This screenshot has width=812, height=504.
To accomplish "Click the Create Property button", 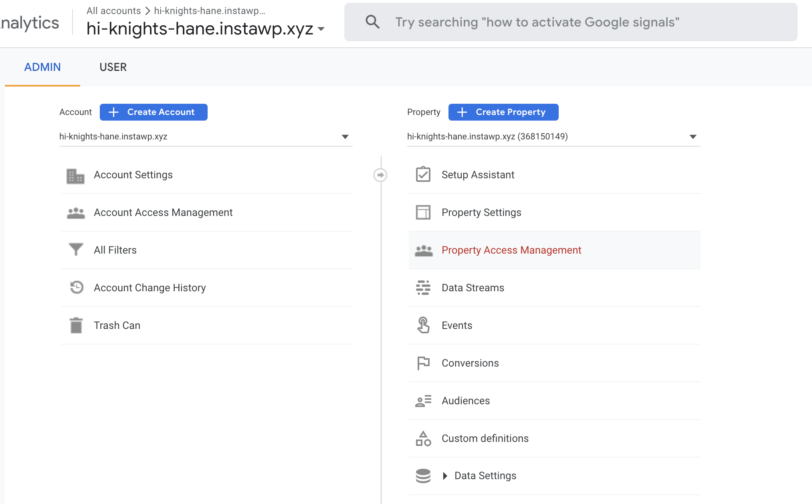I will point(503,112).
